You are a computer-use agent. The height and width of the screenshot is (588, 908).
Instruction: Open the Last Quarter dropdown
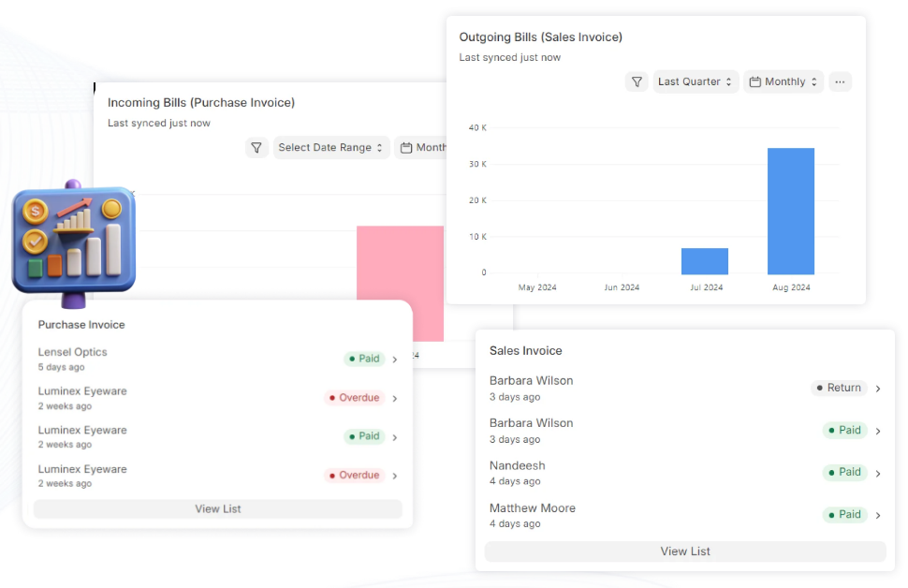coord(695,81)
